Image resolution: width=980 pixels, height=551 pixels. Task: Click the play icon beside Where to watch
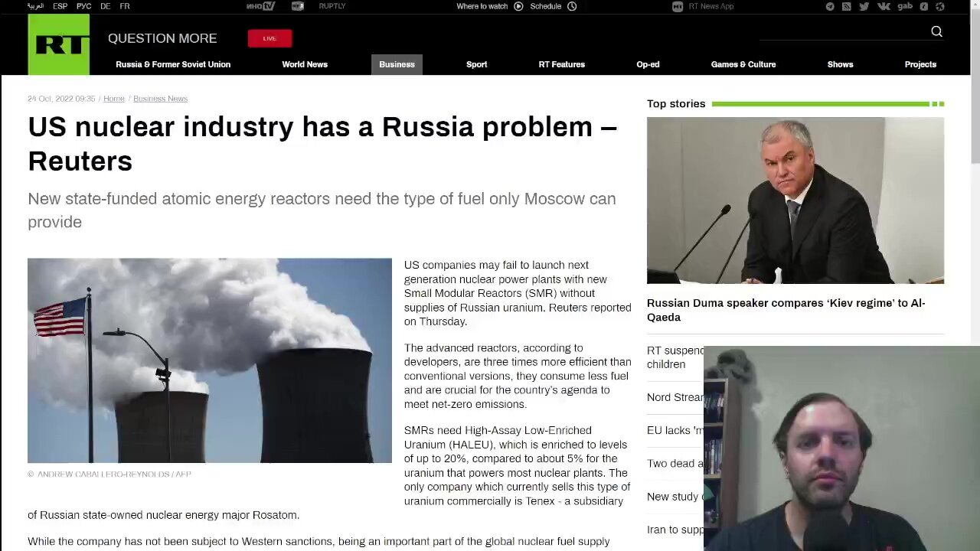[x=518, y=6]
